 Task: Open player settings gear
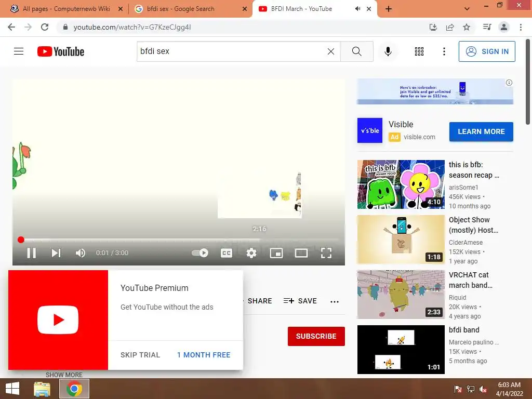(x=251, y=253)
